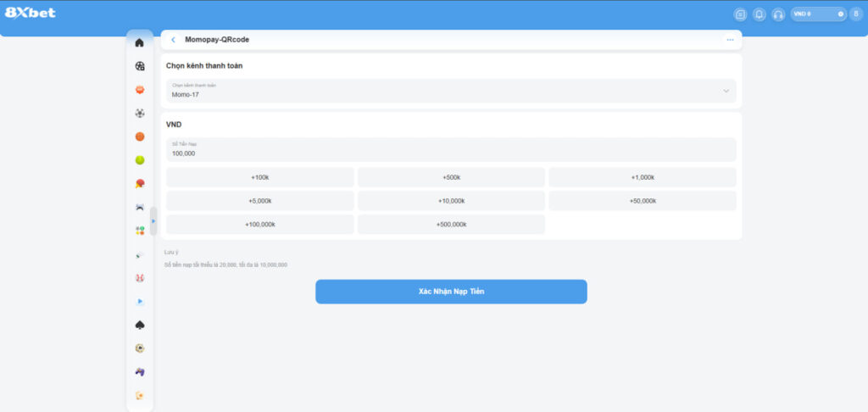Click the 8Xbet logo

point(31,12)
